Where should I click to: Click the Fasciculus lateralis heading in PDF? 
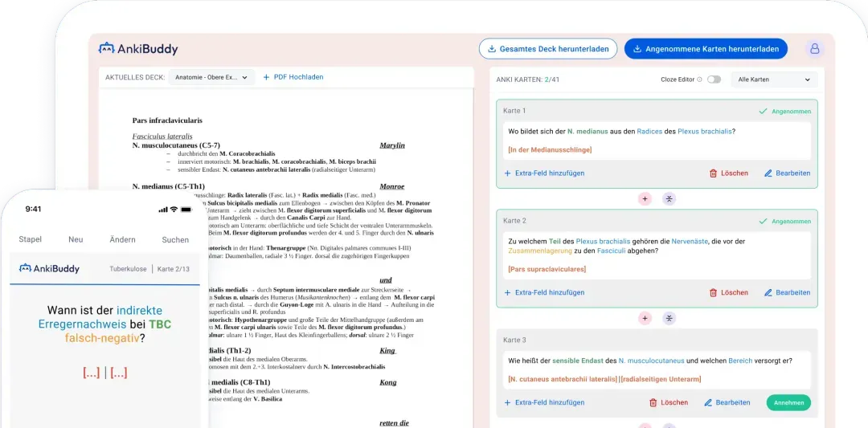[x=162, y=136]
